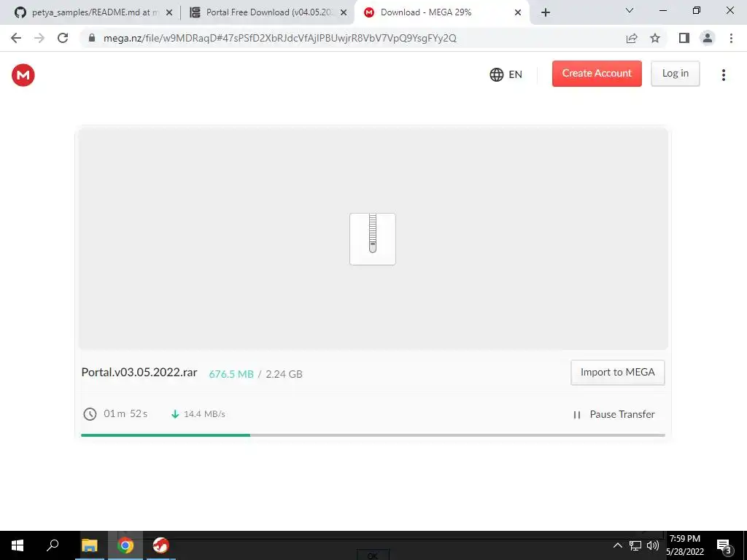
Task: Click the share this page icon
Action: 632,38
